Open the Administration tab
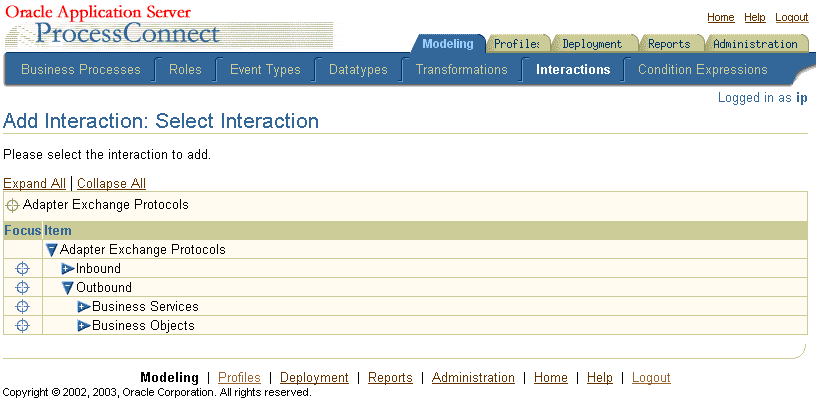Viewport: 816px width, 402px height. 755,44
